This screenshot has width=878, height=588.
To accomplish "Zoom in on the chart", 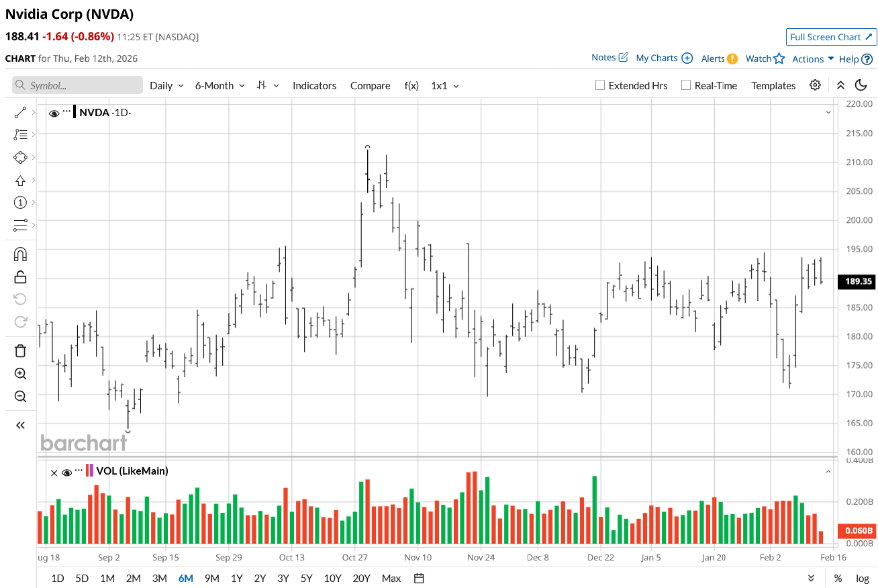I will pos(20,374).
